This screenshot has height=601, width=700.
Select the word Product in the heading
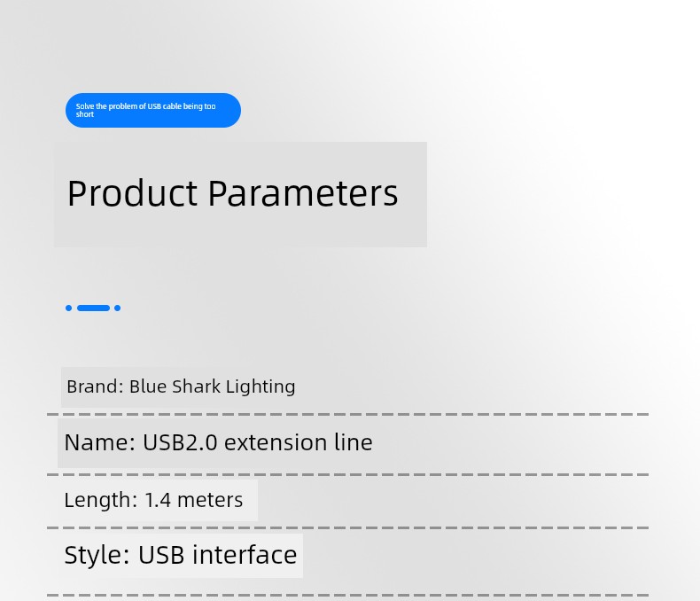pyautogui.click(x=132, y=194)
